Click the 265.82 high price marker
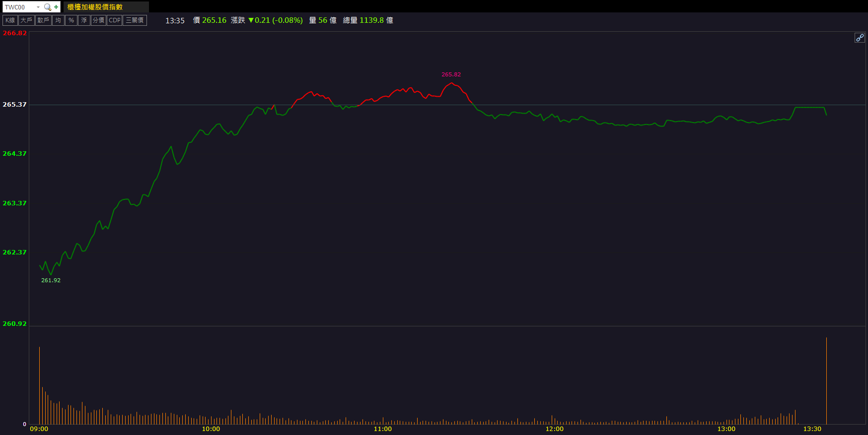Screen dimensions: 868x435 tap(451, 74)
